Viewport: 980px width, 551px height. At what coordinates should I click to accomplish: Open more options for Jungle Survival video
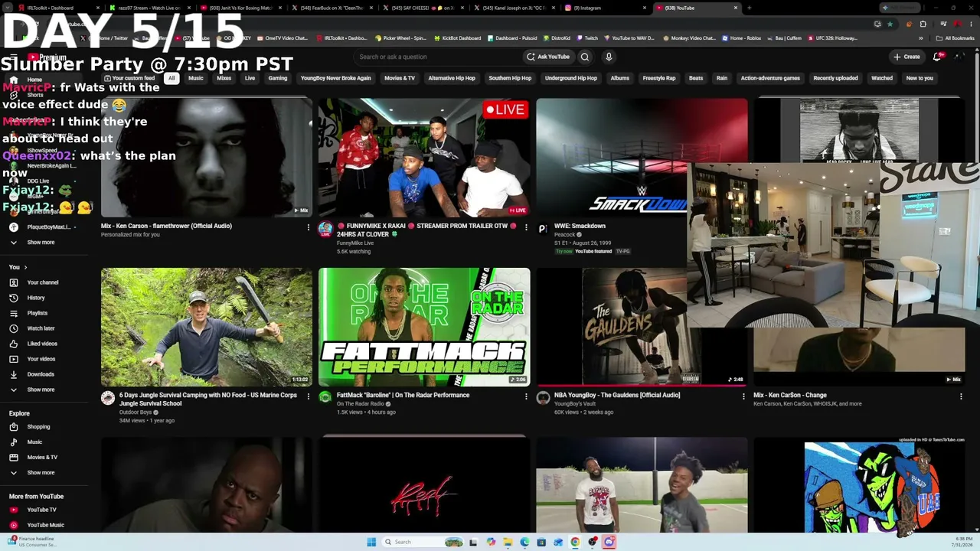pos(309,396)
